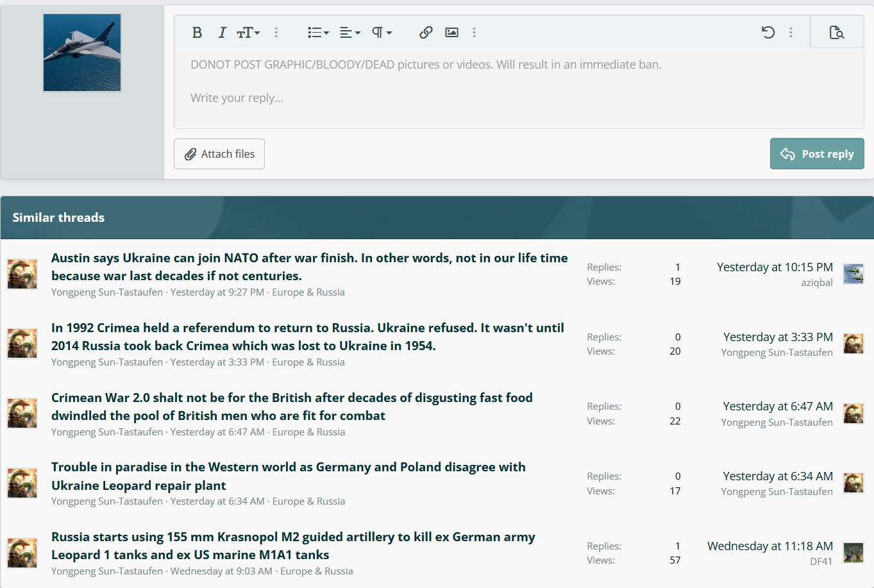Open more editor options beside undo
874x588 pixels.
coord(791,33)
